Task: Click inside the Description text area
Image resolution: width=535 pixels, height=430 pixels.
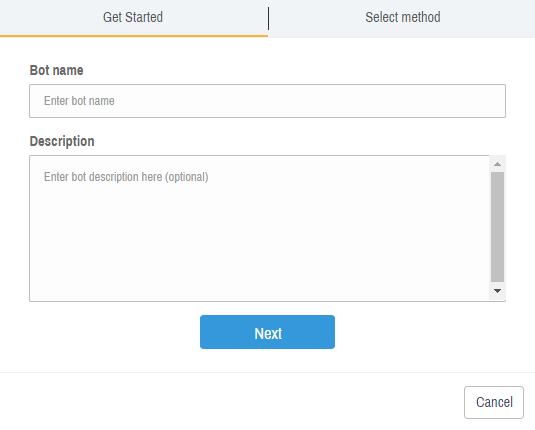Action: [x=259, y=228]
